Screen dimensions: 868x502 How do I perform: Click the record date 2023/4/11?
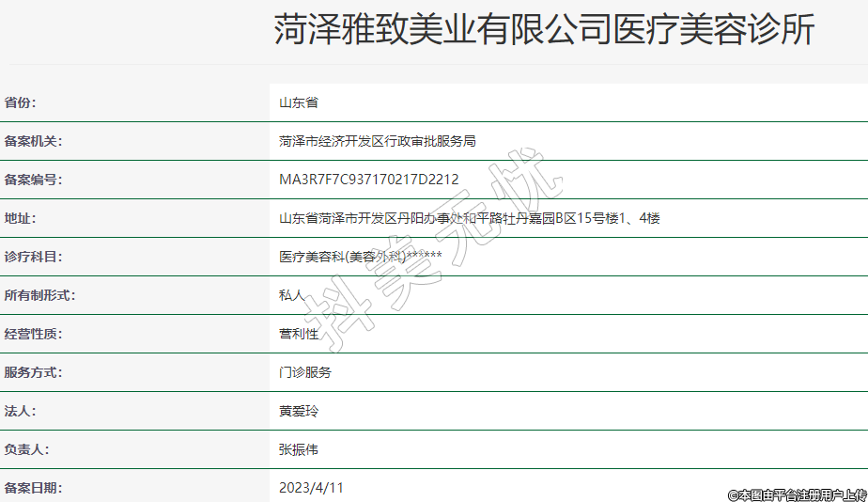pos(312,488)
